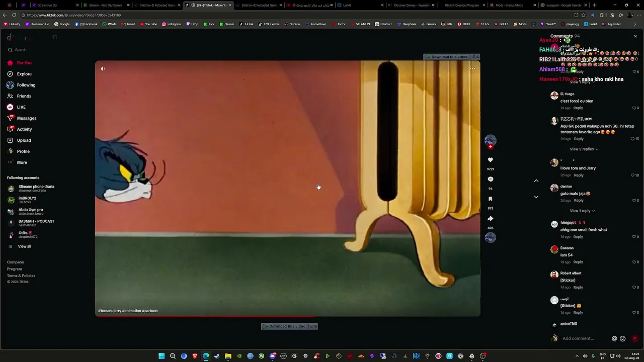Viewport: 644px width, 362px height.
Task: Like the video with the heart icon
Action: click(491, 160)
